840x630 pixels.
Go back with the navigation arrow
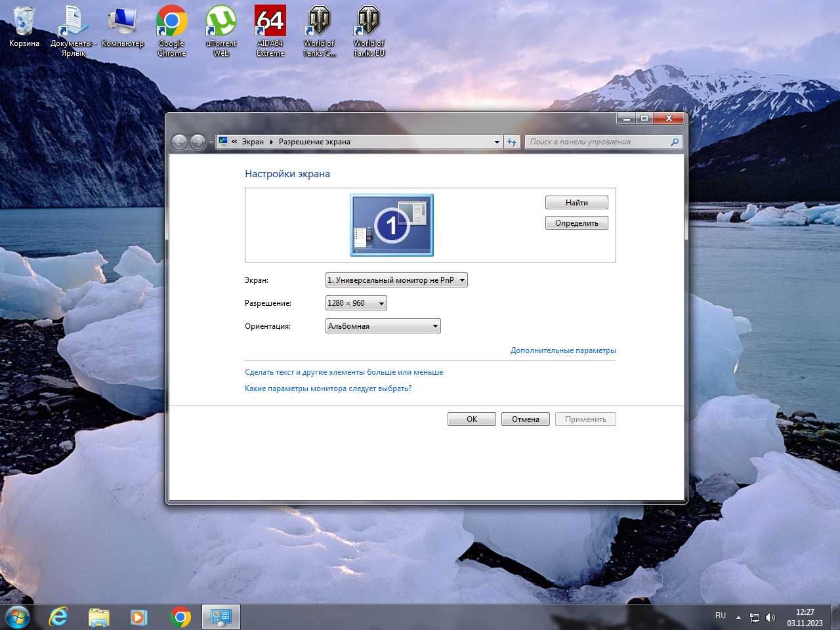[x=180, y=142]
